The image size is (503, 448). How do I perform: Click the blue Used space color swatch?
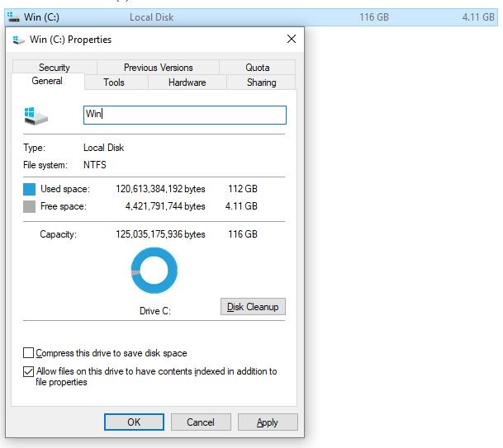[x=29, y=189]
